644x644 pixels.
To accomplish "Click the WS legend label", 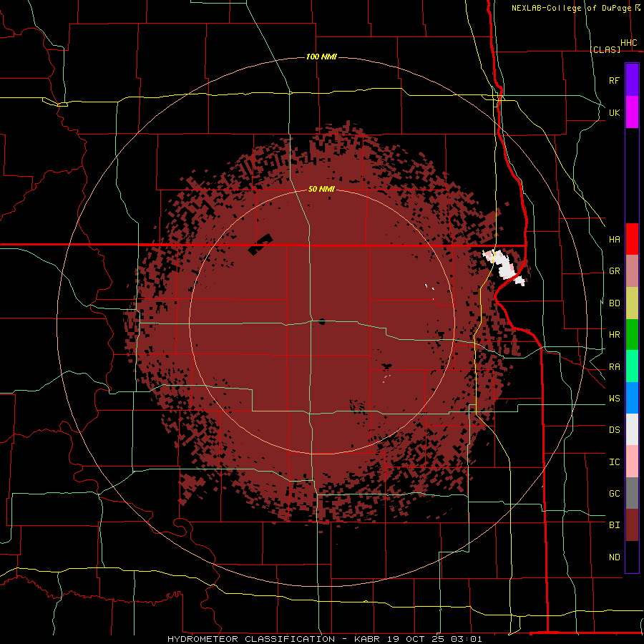I will 614,399.
